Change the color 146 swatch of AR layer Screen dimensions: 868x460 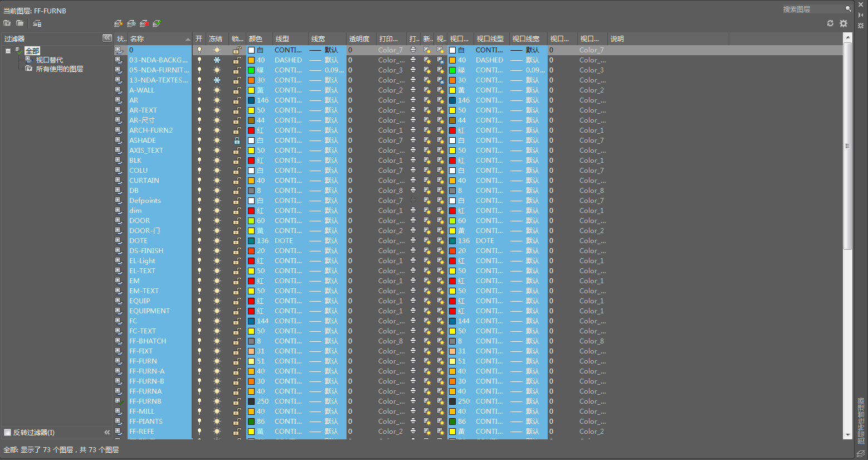tap(251, 100)
